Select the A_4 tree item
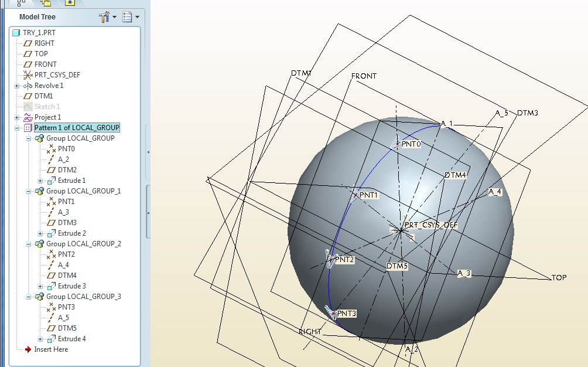 [63, 265]
